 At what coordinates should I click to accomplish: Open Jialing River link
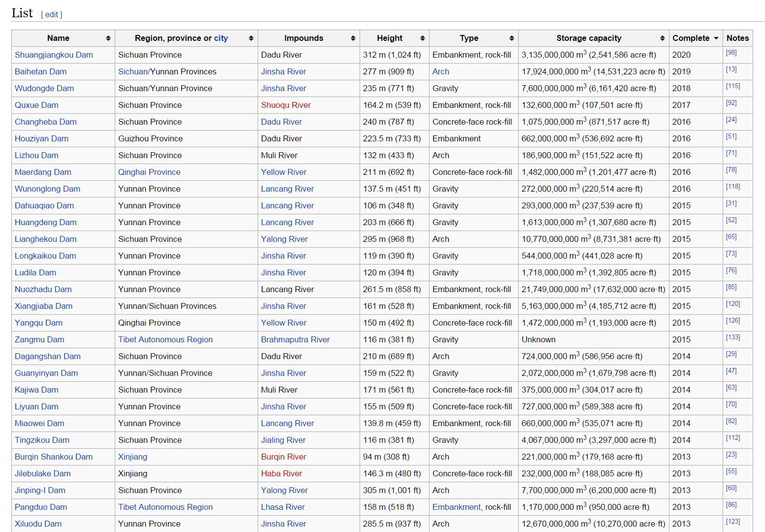[x=283, y=440]
